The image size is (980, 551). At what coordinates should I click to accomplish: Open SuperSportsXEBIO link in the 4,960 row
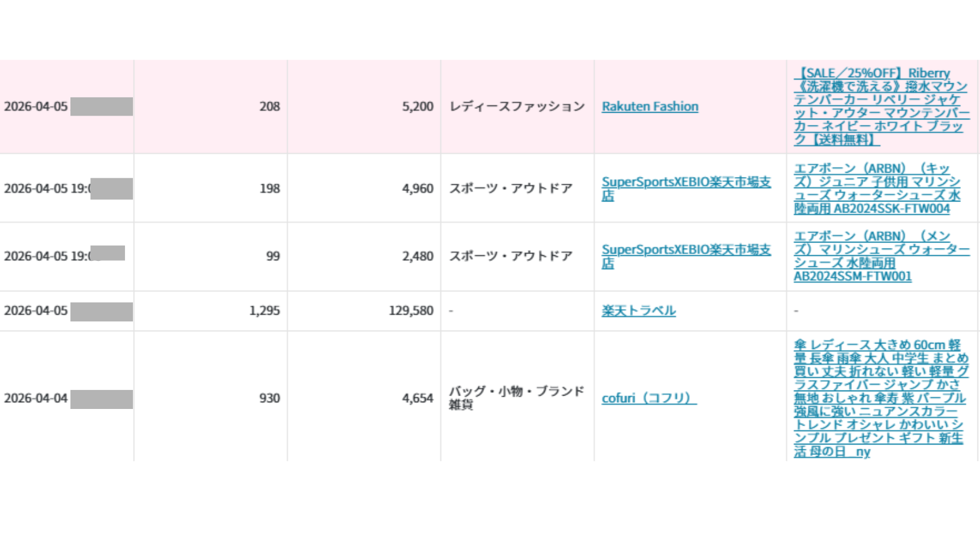[x=685, y=182]
